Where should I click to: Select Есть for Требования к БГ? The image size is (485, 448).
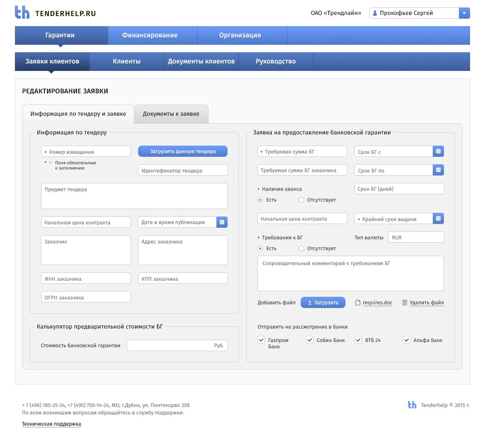[x=260, y=248]
